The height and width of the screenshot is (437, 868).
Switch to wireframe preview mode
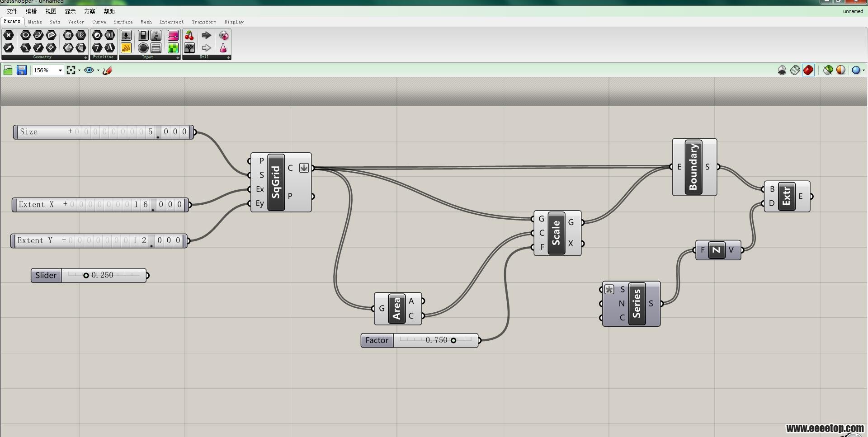(x=795, y=70)
